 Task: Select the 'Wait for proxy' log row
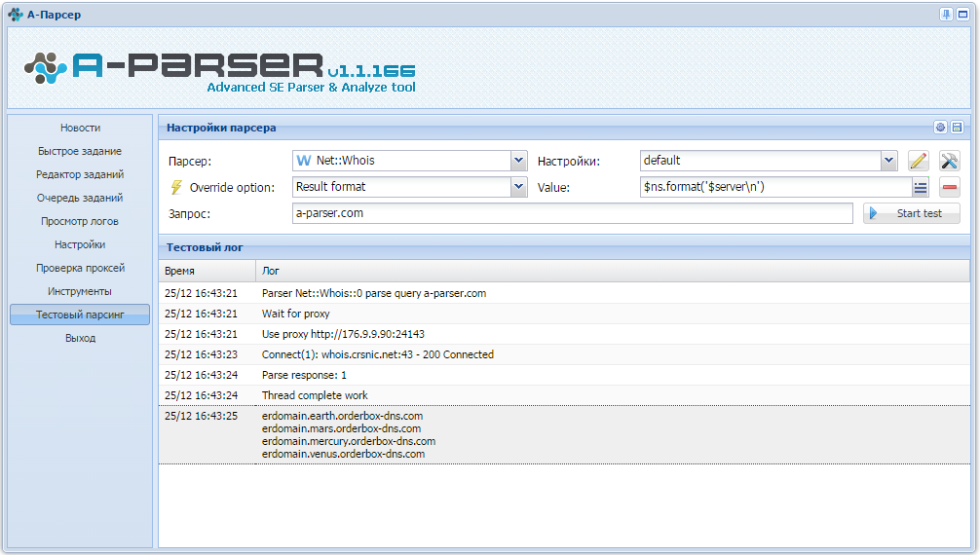click(x=564, y=314)
